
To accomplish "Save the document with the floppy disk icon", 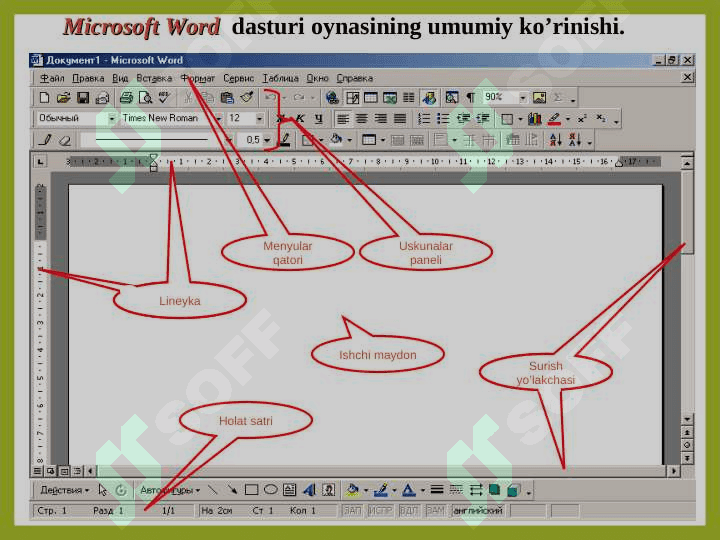I will pos(83,97).
